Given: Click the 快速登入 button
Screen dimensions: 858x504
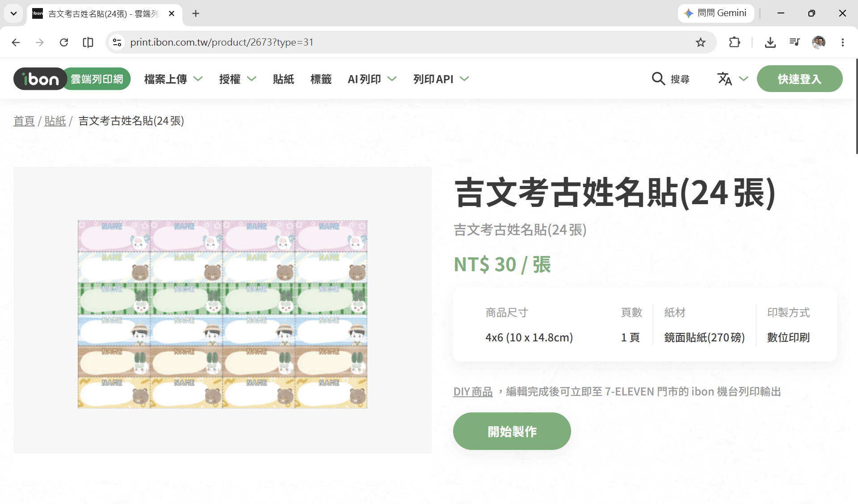Looking at the screenshot, I should pos(799,79).
